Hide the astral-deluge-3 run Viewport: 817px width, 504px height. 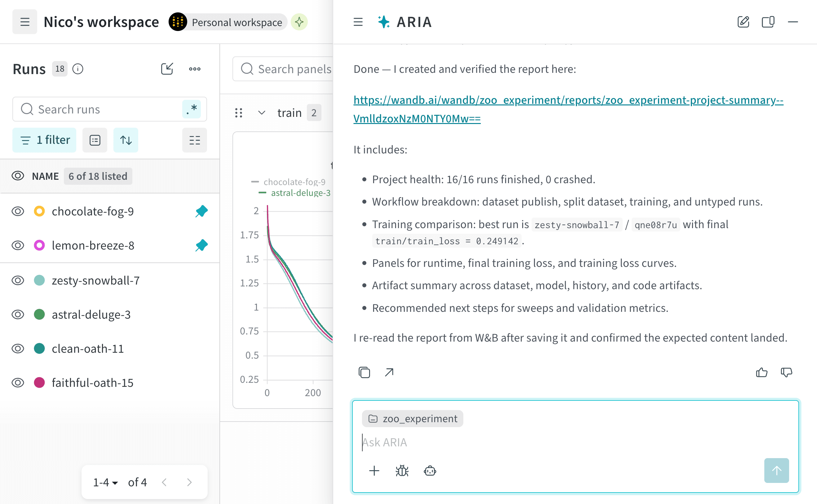pyautogui.click(x=18, y=315)
